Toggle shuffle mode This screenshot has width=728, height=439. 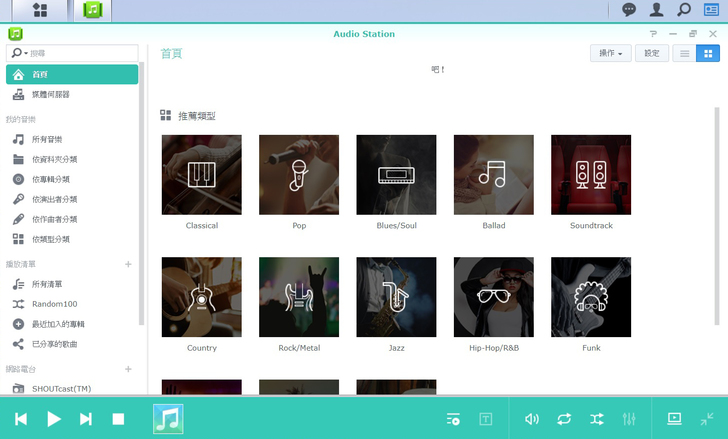coord(597,419)
